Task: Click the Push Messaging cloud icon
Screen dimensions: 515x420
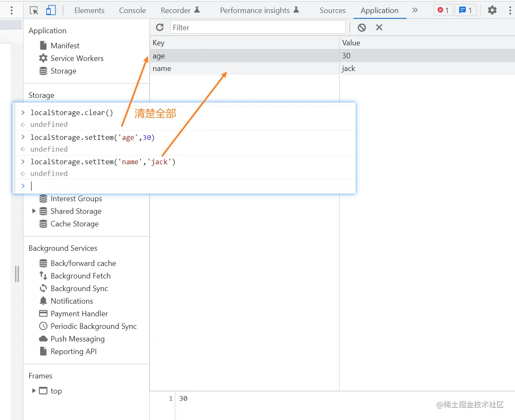Action: [x=43, y=339]
